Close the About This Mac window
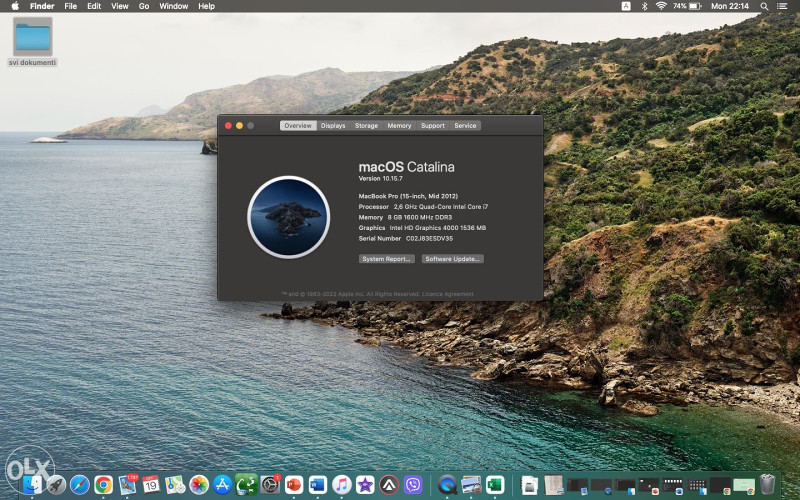The image size is (800, 500). pos(228,126)
